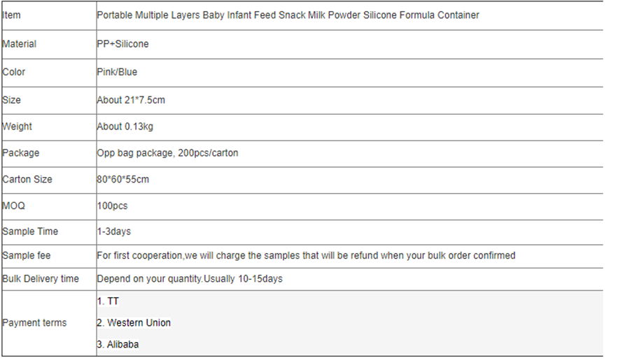Select the 'About 21*7.5cm' size cell
Viewport: 644px width, 363px height.
click(x=131, y=100)
